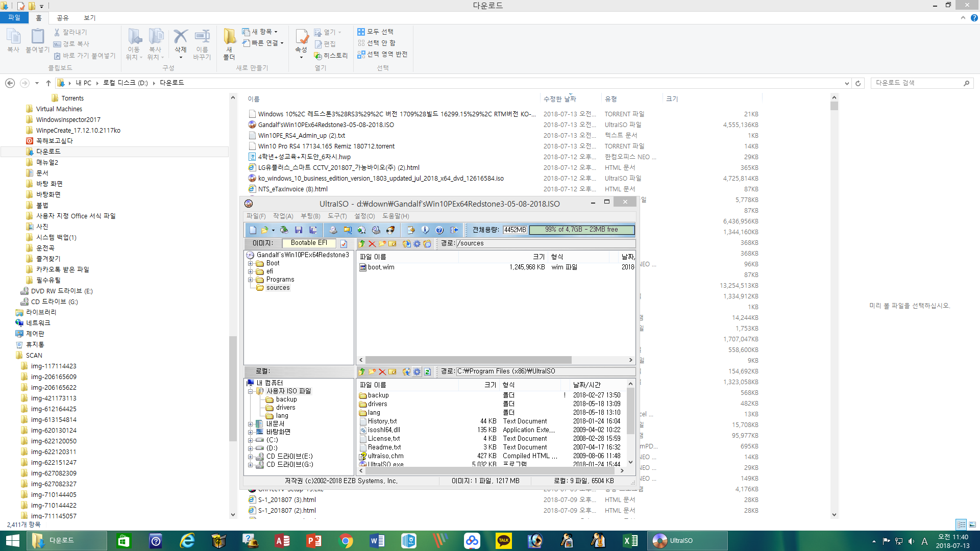980x551 pixels.
Task: Click 선택 영역 반전 in Explorer ribbon
Action: (382, 54)
